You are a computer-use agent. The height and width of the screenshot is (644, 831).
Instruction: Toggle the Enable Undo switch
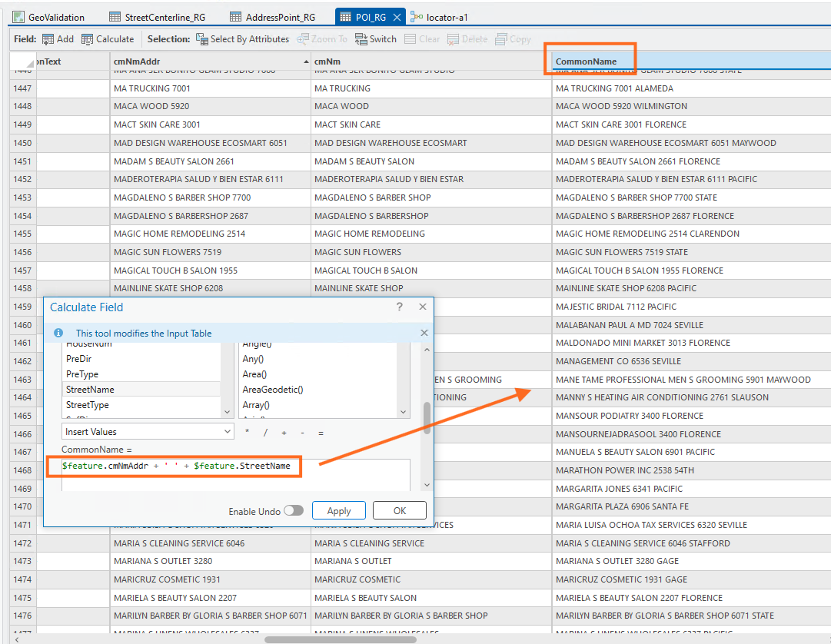[x=293, y=510]
